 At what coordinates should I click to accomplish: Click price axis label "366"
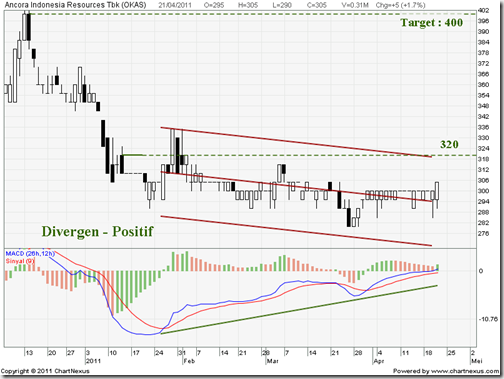483,74
